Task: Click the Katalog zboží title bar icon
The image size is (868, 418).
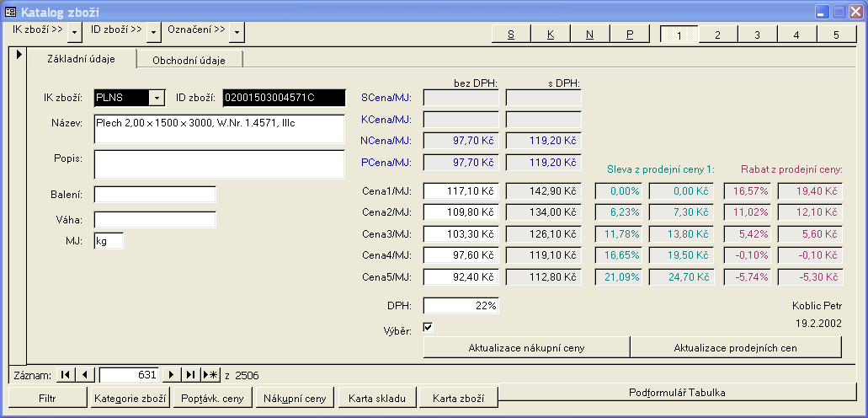Action: (11, 12)
